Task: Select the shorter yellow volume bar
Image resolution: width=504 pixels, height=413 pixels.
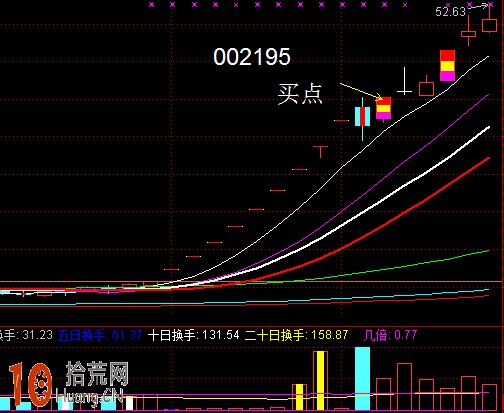Action: pos(299,397)
